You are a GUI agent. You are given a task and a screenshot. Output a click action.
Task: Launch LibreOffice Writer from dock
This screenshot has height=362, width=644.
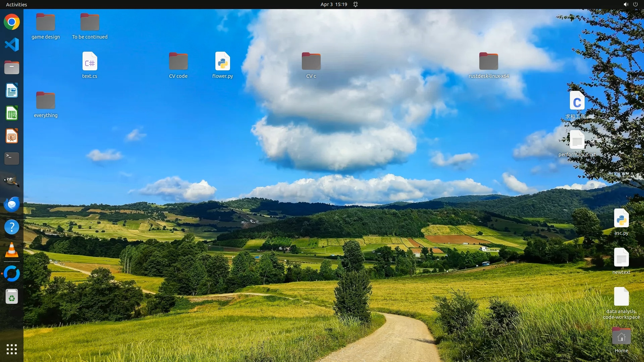pyautogui.click(x=12, y=90)
